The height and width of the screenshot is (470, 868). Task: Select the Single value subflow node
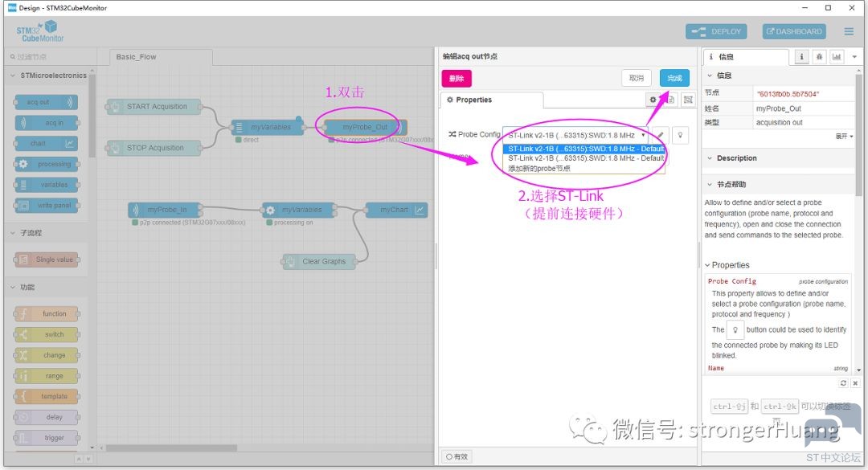(47, 259)
